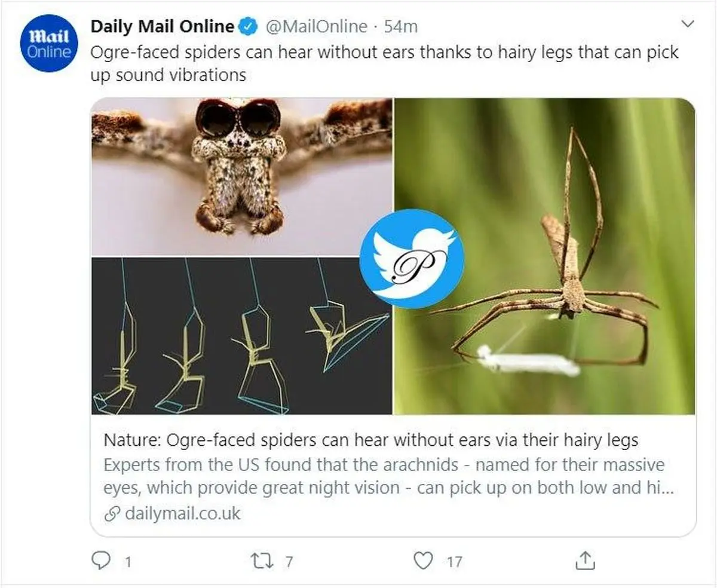Image resolution: width=717 pixels, height=588 pixels.
Task: Open the Daily Mail Online profile name
Action: tap(162, 27)
